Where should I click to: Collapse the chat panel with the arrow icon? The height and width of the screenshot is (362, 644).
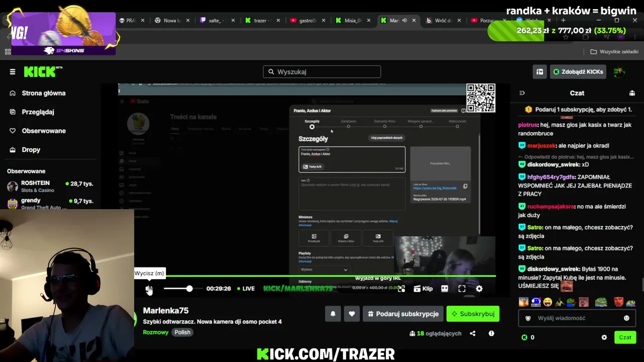point(522,93)
